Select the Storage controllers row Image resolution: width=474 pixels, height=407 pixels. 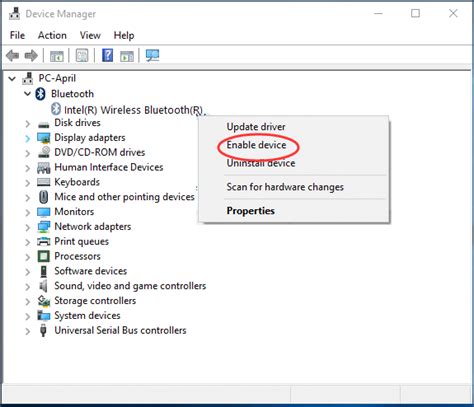coord(95,301)
